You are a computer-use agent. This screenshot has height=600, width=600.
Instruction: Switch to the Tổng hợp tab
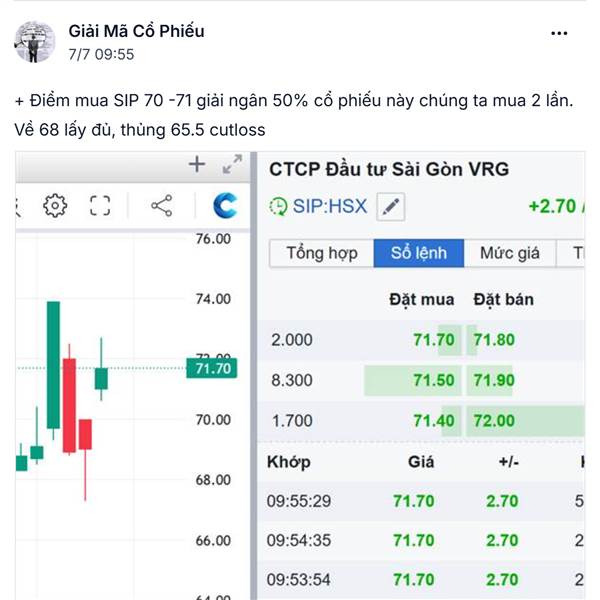322,253
